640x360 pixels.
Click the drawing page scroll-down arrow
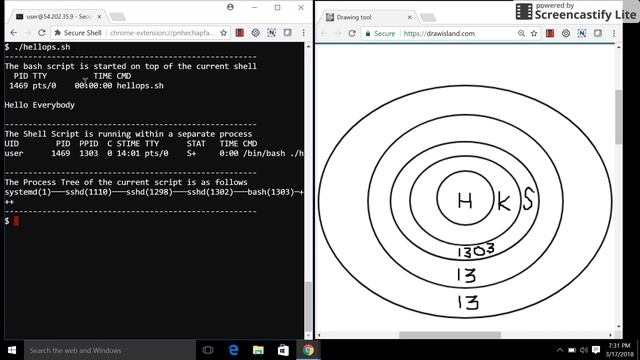(619, 327)
